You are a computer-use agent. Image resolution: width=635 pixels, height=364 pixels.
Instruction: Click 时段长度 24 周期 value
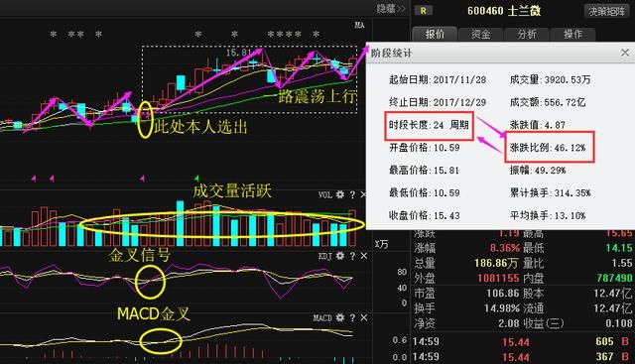(x=429, y=125)
